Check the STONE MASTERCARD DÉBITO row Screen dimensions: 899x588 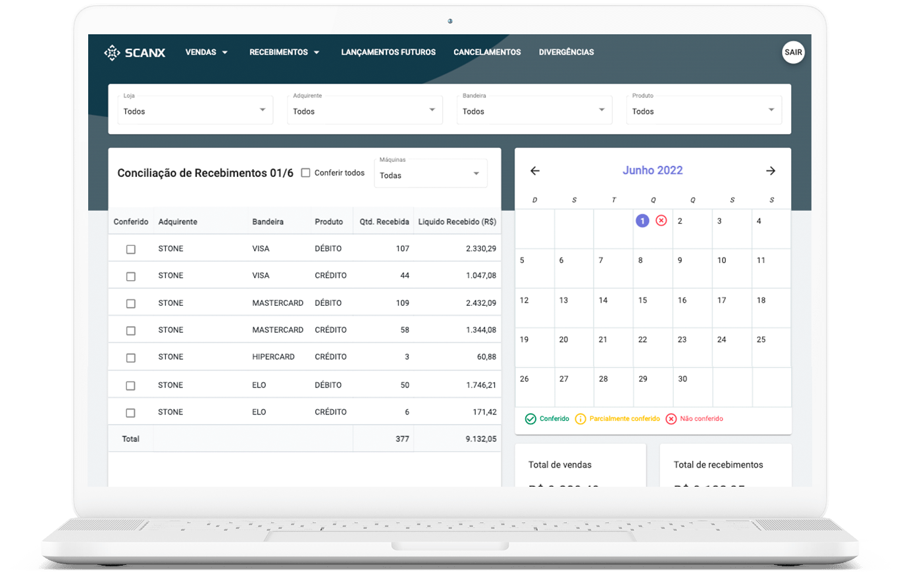point(131,304)
